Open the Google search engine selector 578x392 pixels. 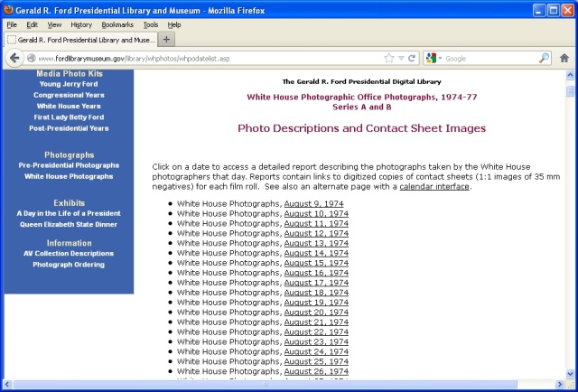433,59
